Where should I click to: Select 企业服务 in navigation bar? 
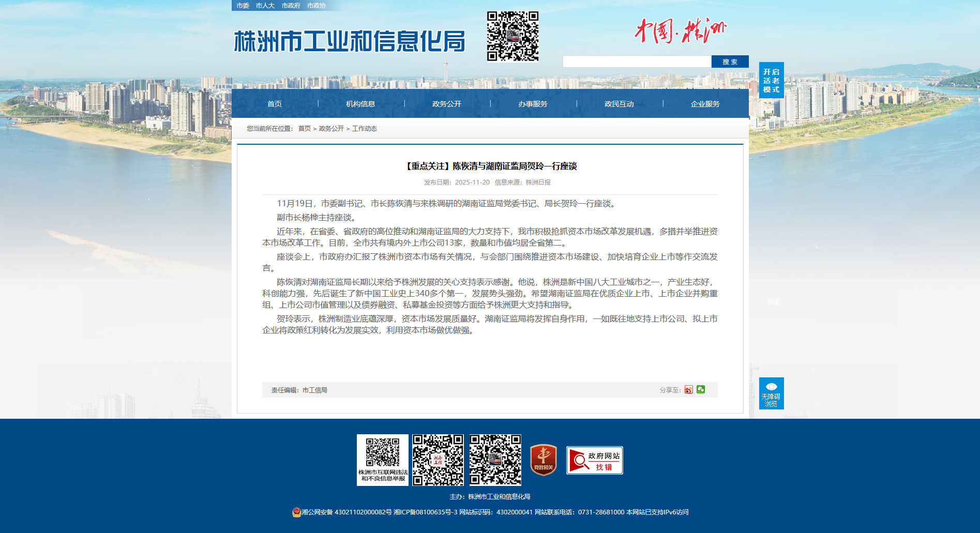[705, 104]
